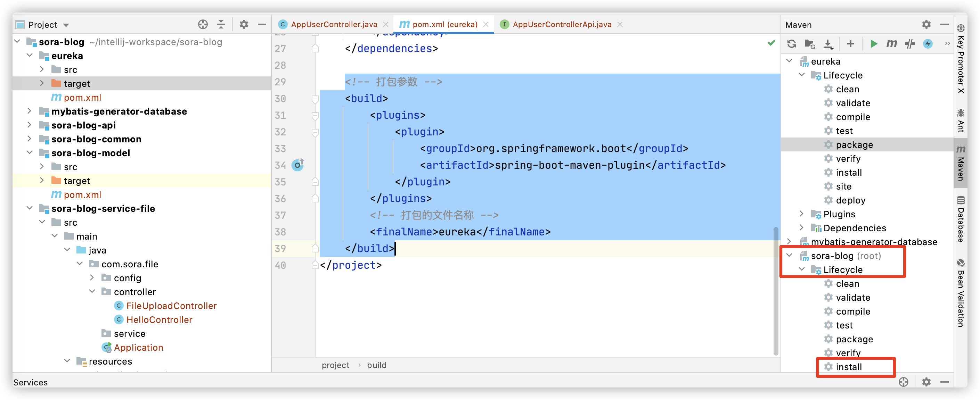Open Maven panel settings gear
Screen dimensions: 980x400
926,25
